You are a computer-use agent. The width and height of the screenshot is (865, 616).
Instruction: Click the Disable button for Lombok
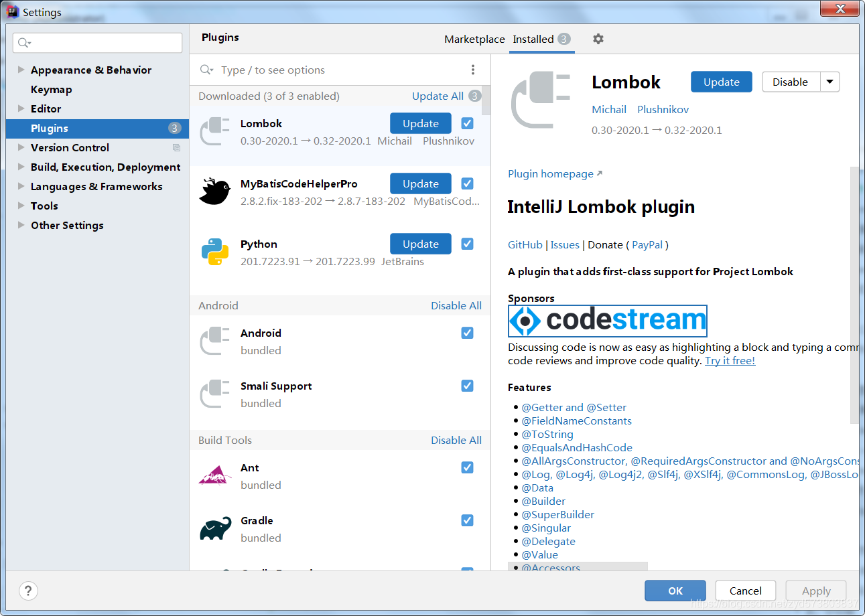coord(791,82)
